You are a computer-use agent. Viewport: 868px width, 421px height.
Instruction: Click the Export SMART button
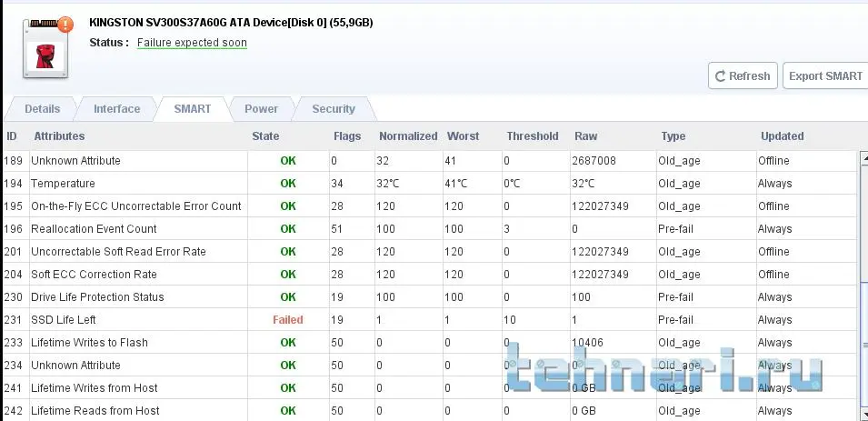pyautogui.click(x=825, y=75)
